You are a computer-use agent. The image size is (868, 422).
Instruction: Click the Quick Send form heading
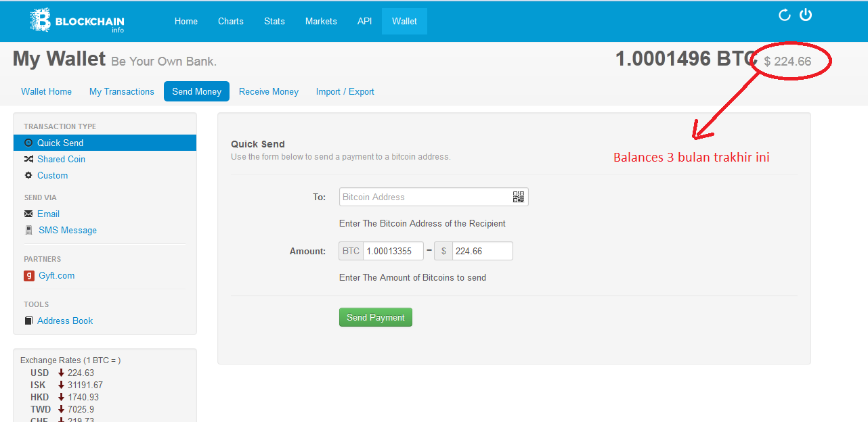tap(258, 144)
